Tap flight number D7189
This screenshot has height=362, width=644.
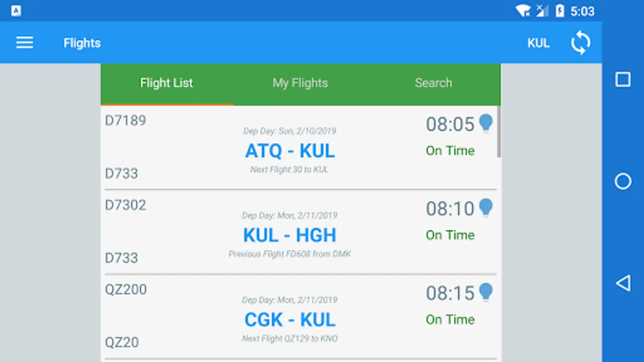tap(125, 121)
